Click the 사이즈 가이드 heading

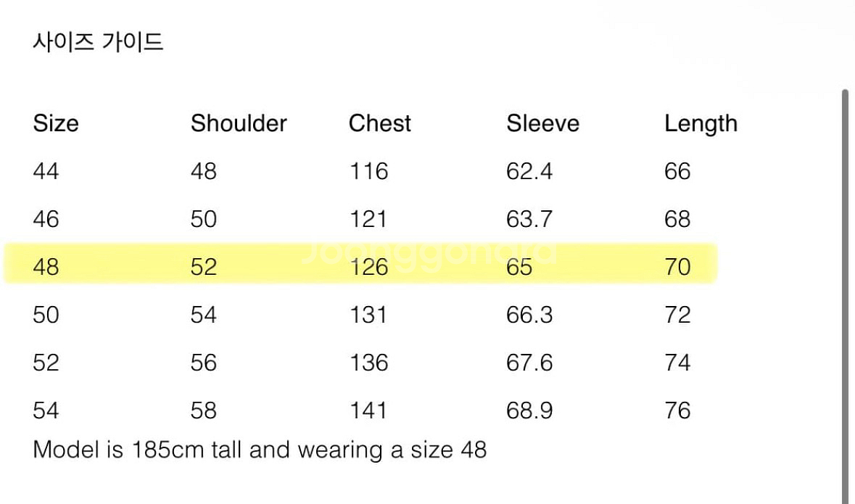[x=98, y=42]
